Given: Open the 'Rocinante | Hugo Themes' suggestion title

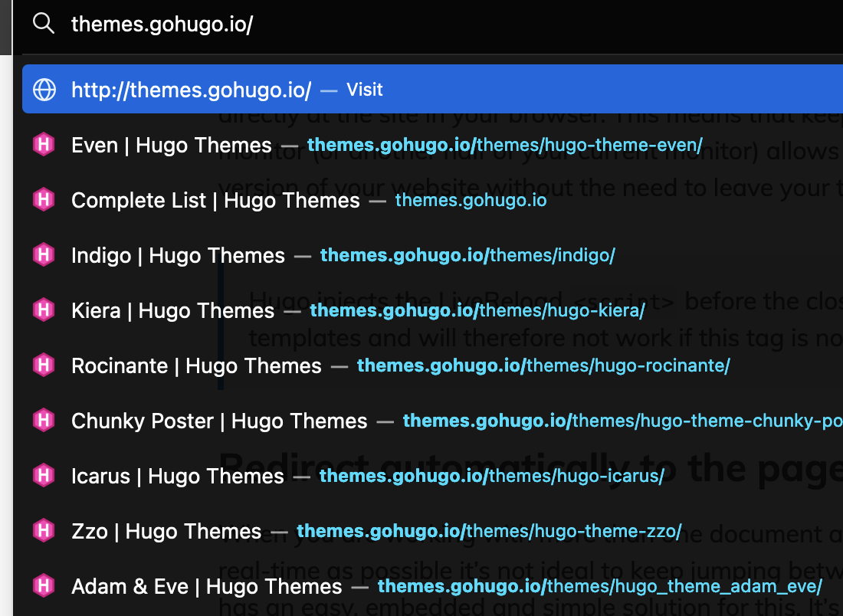Looking at the screenshot, I should click(196, 366).
